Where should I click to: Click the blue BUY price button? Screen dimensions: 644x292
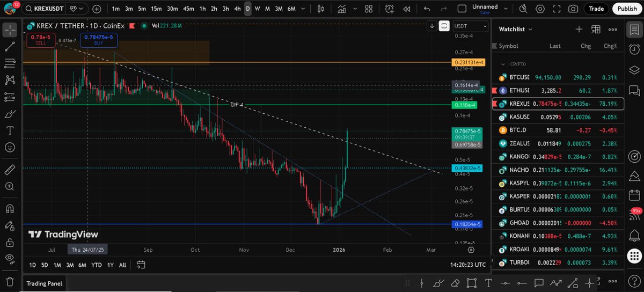point(99,40)
